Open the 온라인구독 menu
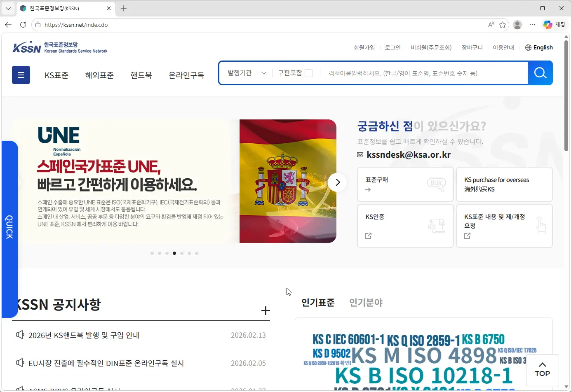Image resolution: width=571 pixels, height=392 pixels. (x=186, y=75)
